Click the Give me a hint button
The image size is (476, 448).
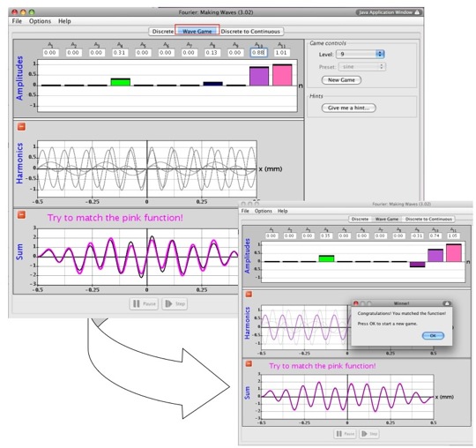(348, 108)
